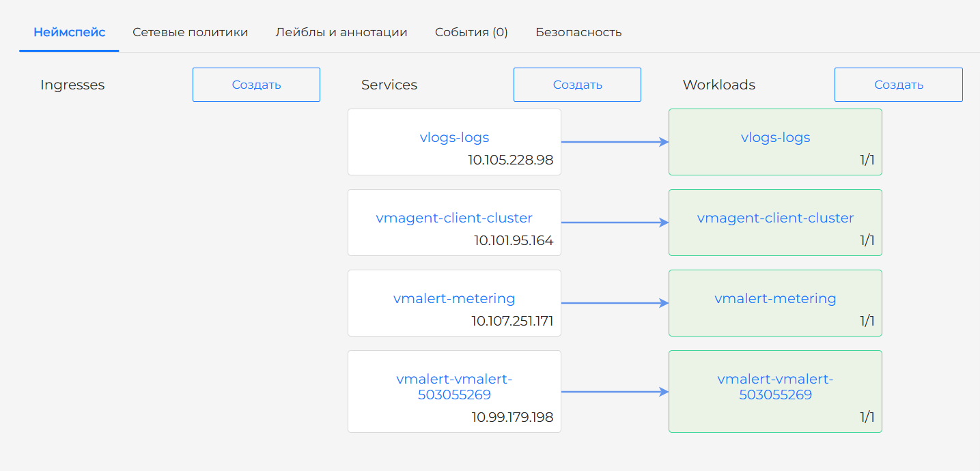Click Создать button next to Workloads
Screen dimensions: 980x471
click(x=898, y=85)
